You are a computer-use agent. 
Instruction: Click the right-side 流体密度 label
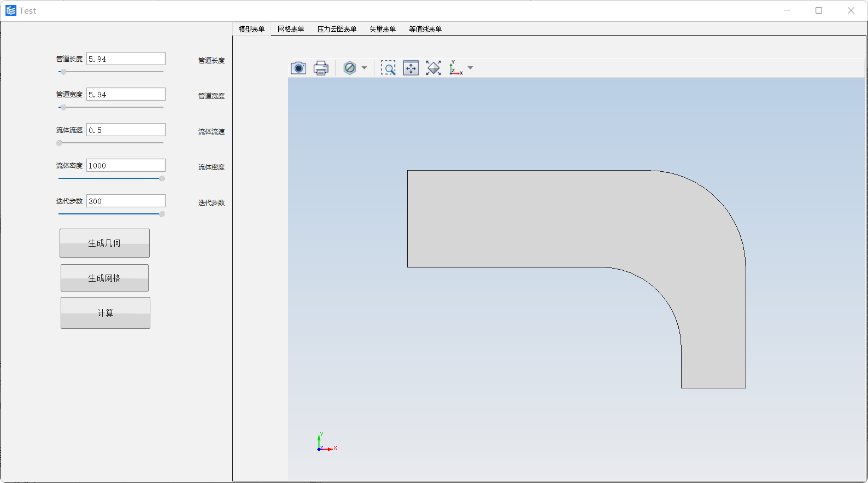212,167
